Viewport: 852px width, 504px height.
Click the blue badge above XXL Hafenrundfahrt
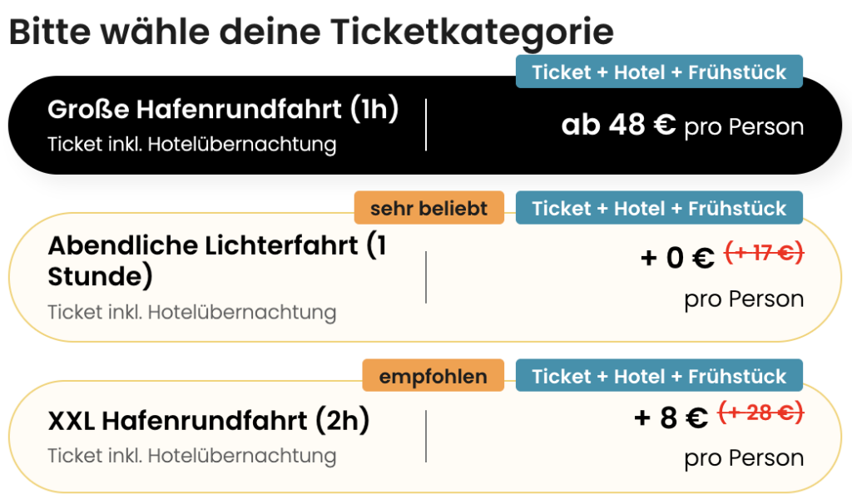coord(659,375)
